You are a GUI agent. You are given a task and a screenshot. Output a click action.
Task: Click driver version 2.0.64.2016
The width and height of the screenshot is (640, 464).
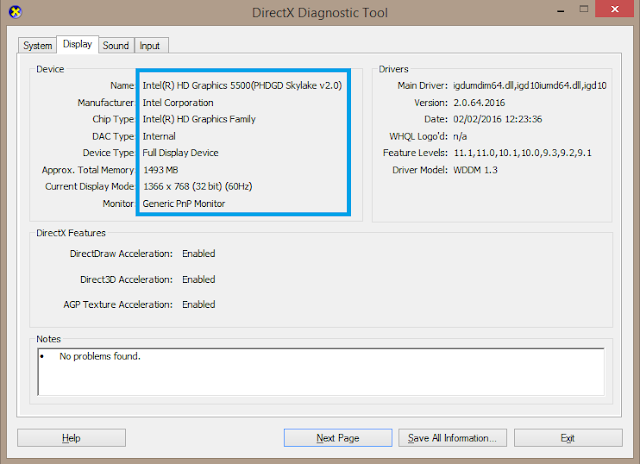coord(479,102)
